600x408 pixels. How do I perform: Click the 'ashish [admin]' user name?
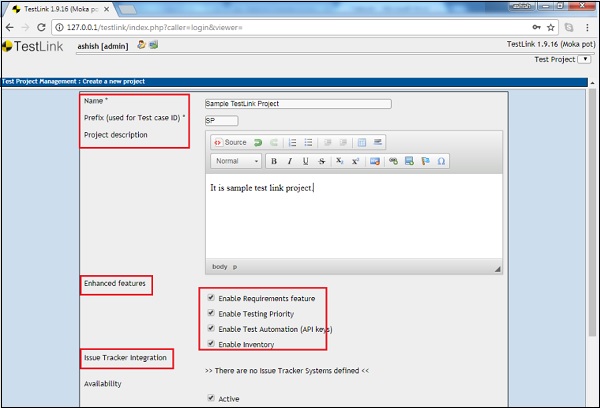coord(103,46)
